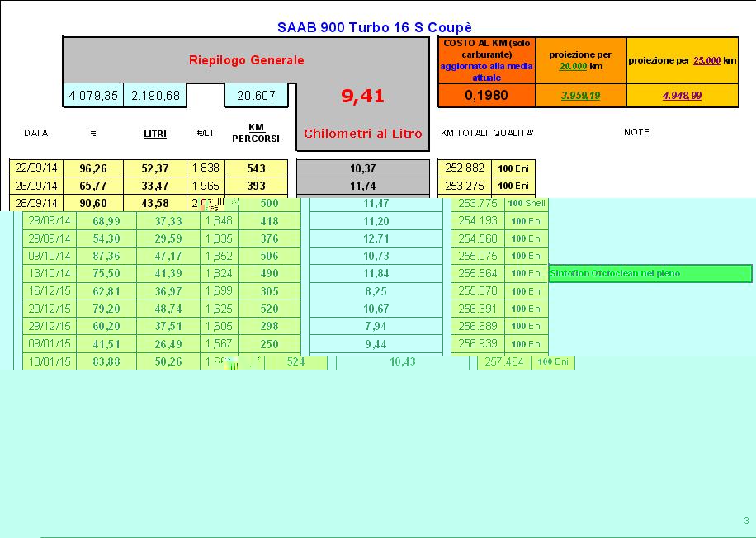The height and width of the screenshot is (538, 756).
Task: Click the Sintoflon Otctoclean nel pieno note
Action: [650, 273]
